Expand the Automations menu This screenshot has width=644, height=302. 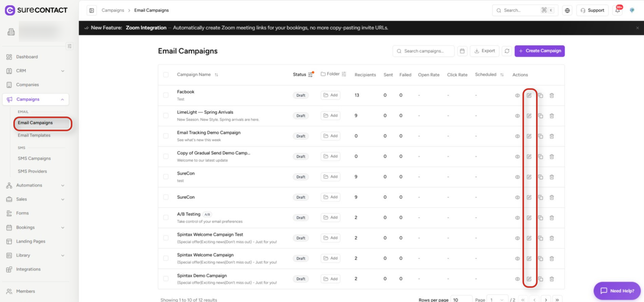63,185
